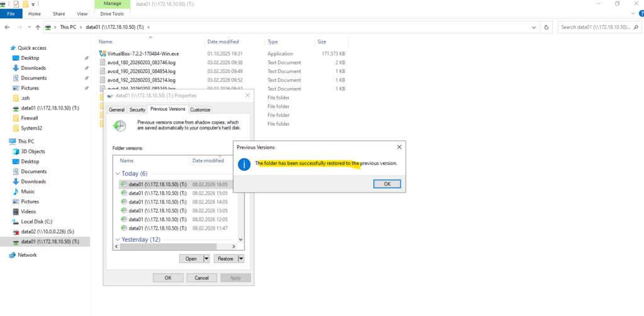Screen dimensions: 644x316
Task: Open Quick access in navigation pane
Action: tap(32, 48)
